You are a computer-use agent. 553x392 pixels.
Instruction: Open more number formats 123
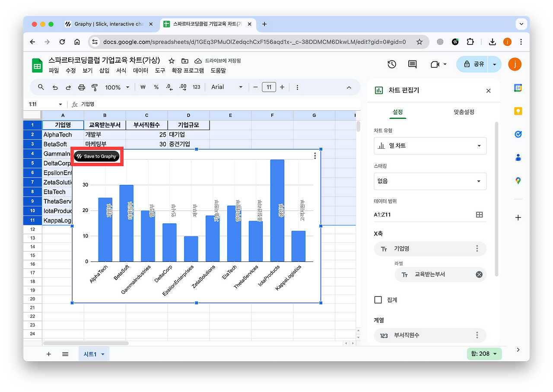(x=197, y=87)
